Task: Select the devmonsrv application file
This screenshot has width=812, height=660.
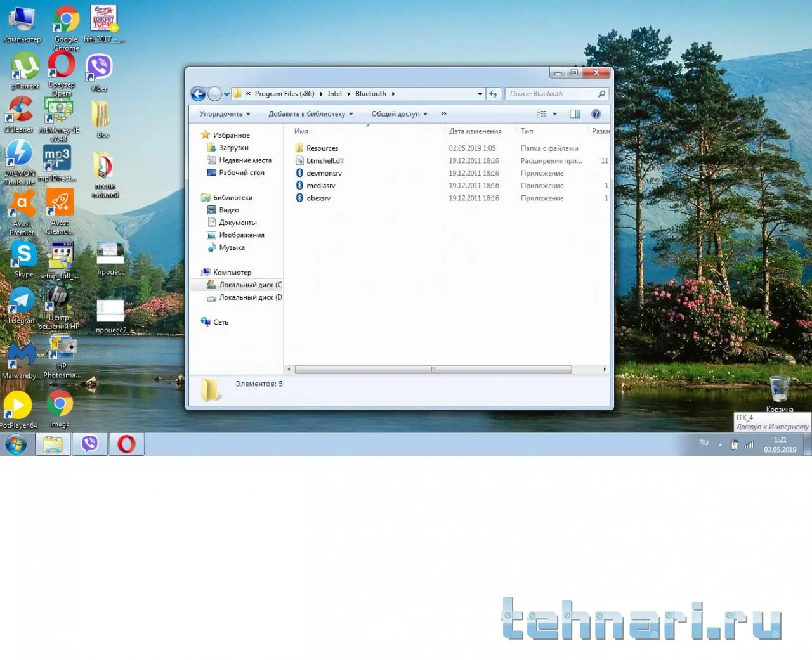Action: click(x=324, y=173)
